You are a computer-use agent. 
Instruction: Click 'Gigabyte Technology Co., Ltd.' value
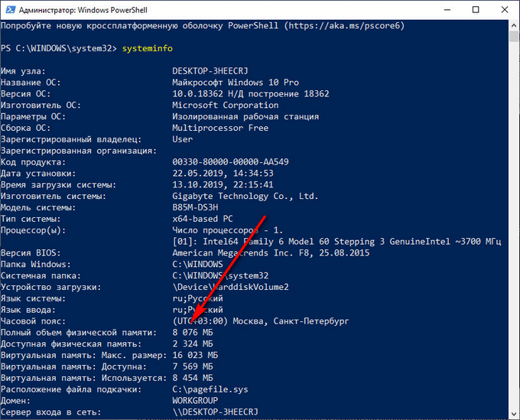click(245, 196)
